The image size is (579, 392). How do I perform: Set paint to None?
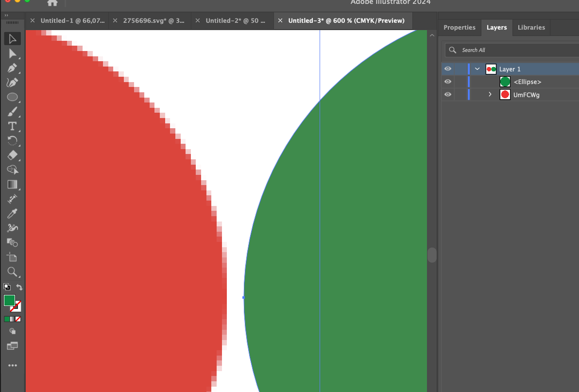coord(18,319)
